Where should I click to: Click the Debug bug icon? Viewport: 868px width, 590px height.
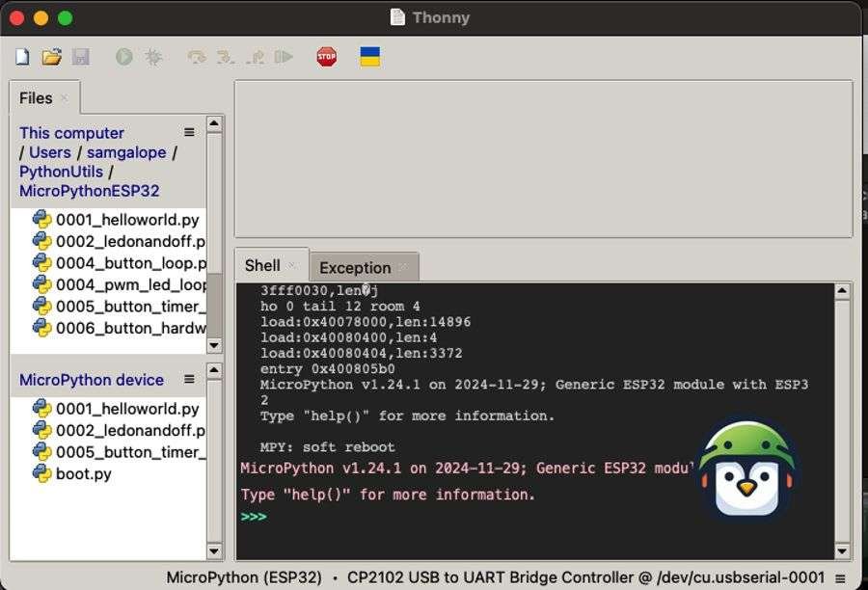pos(153,57)
